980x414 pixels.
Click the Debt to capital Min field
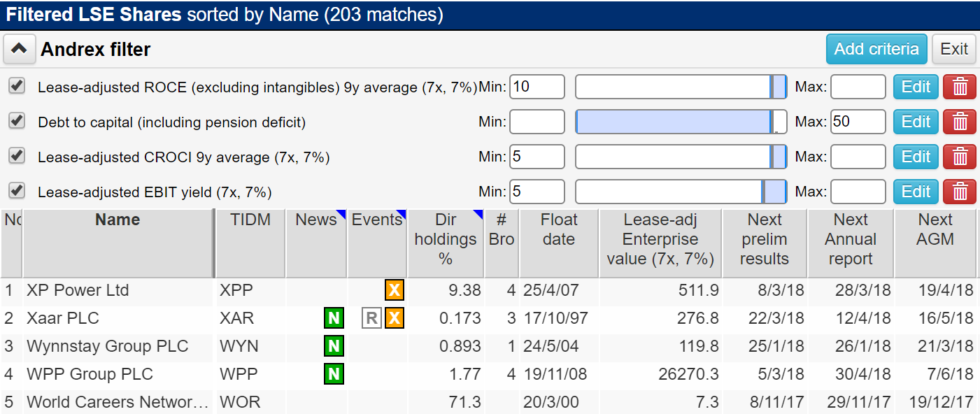(537, 122)
